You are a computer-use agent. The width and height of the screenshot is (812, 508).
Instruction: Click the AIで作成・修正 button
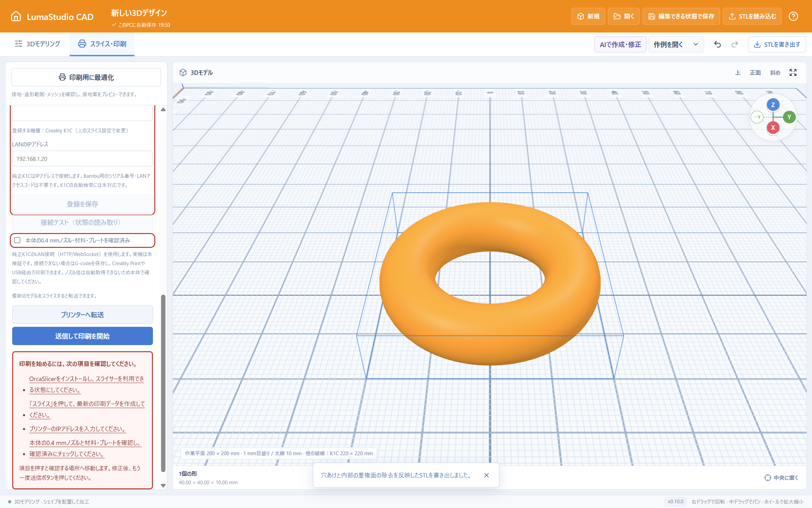point(621,44)
